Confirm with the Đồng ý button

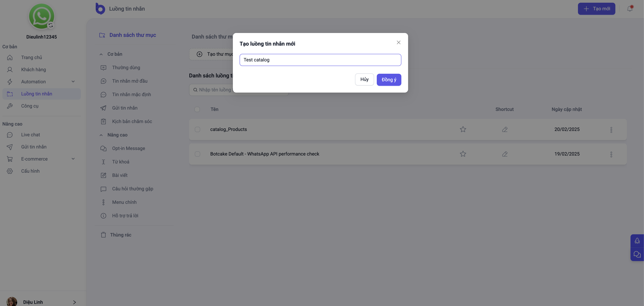389,80
